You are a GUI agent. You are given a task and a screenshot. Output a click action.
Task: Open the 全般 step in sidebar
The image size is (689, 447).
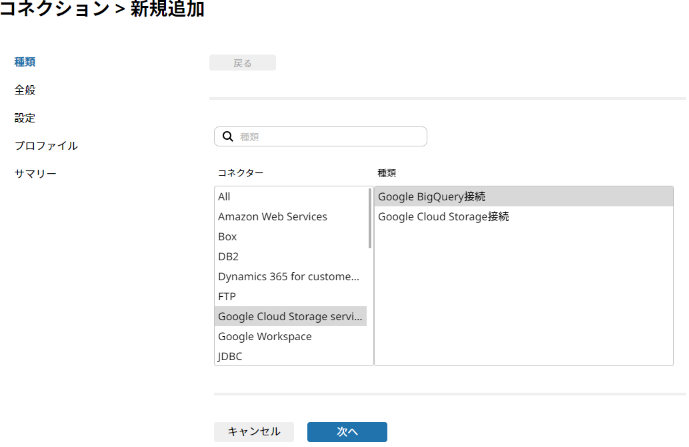coord(25,90)
